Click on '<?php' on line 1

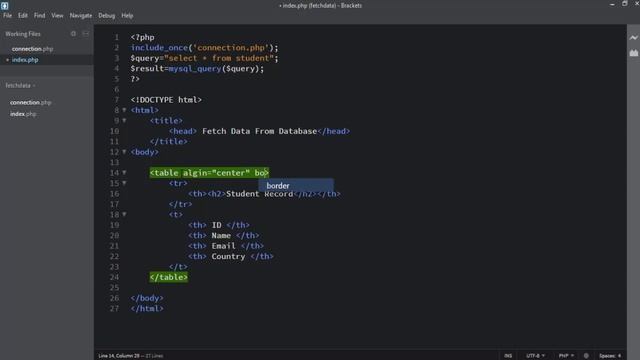pyautogui.click(x=142, y=37)
